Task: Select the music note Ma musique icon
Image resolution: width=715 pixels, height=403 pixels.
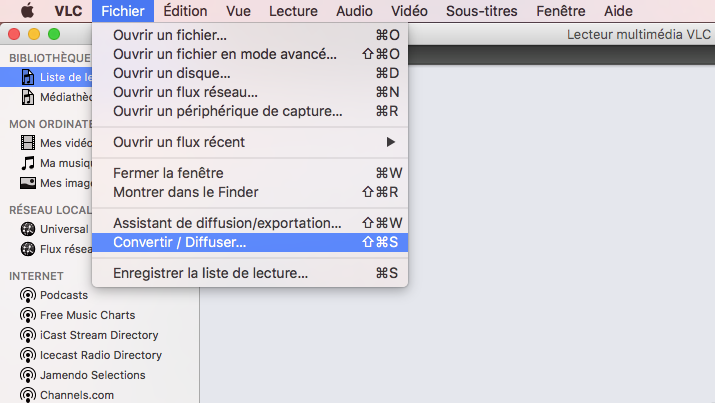Action: [x=28, y=163]
